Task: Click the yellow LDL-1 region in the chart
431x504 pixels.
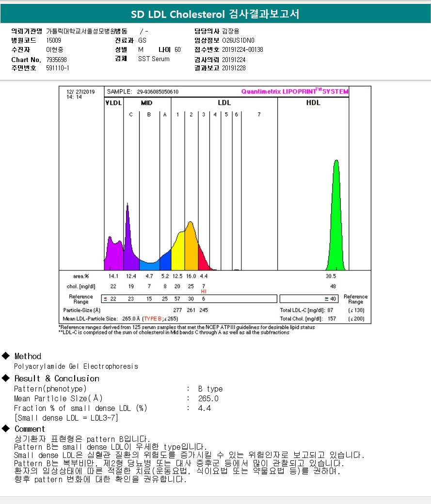Action: 178,254
